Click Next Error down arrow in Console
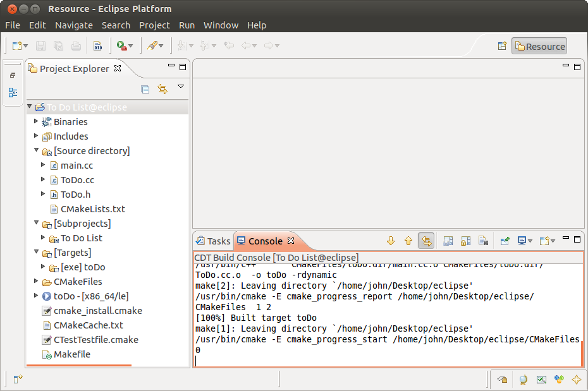 (x=391, y=241)
